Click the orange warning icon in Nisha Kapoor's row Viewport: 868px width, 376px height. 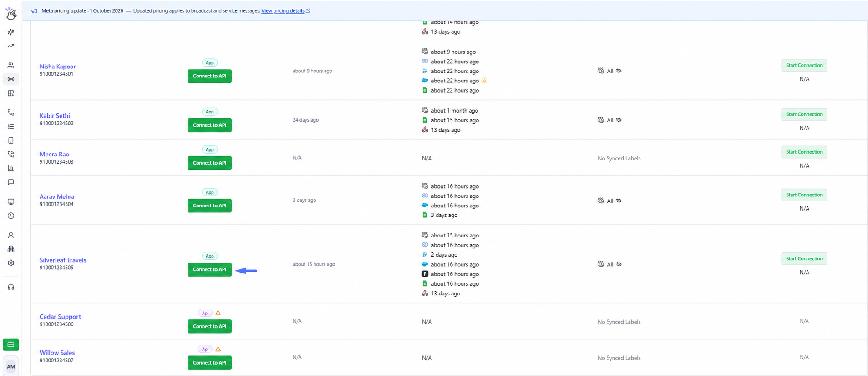pos(484,81)
